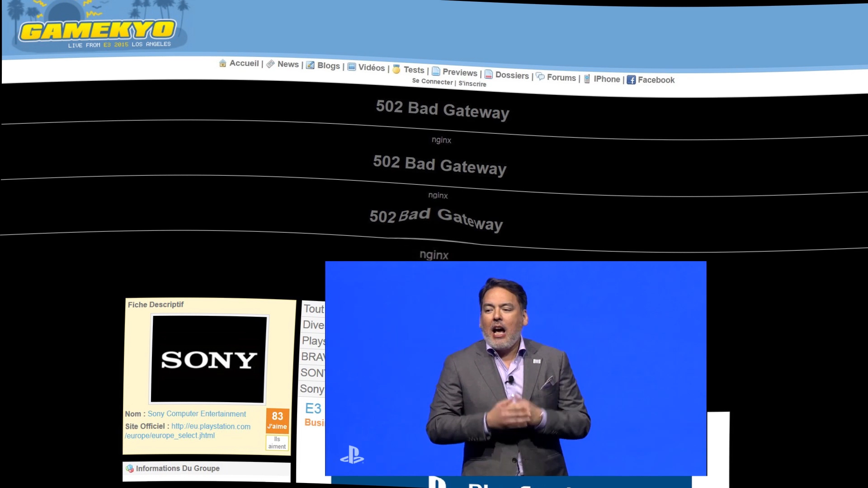This screenshot has width=868, height=488.
Task: Open the E3 article title
Action: point(313,408)
